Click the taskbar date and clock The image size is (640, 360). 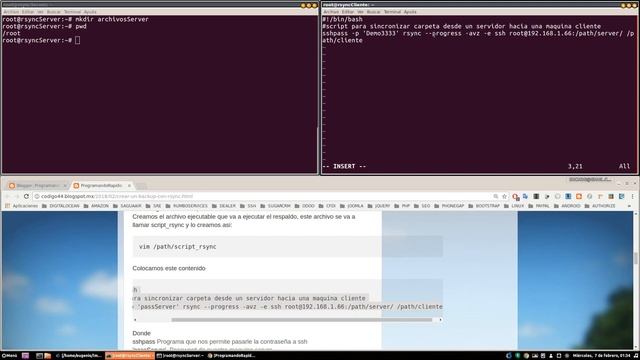click(x=602, y=356)
